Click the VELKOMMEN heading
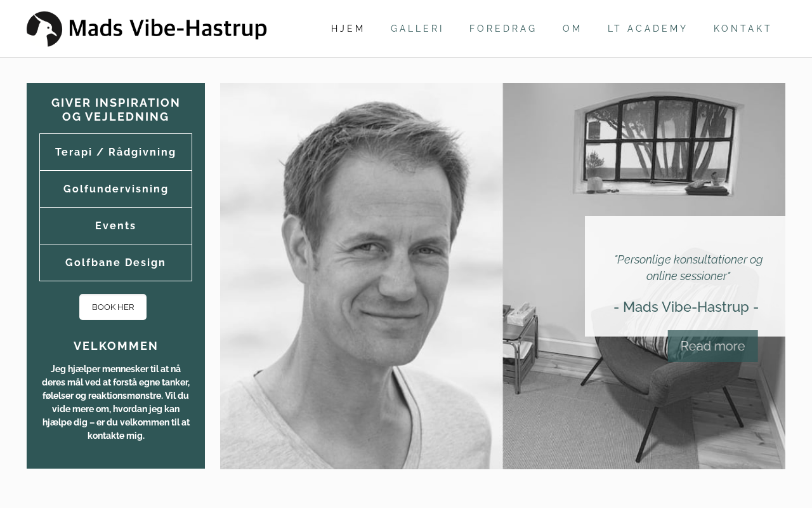812x508 pixels. 115,346
